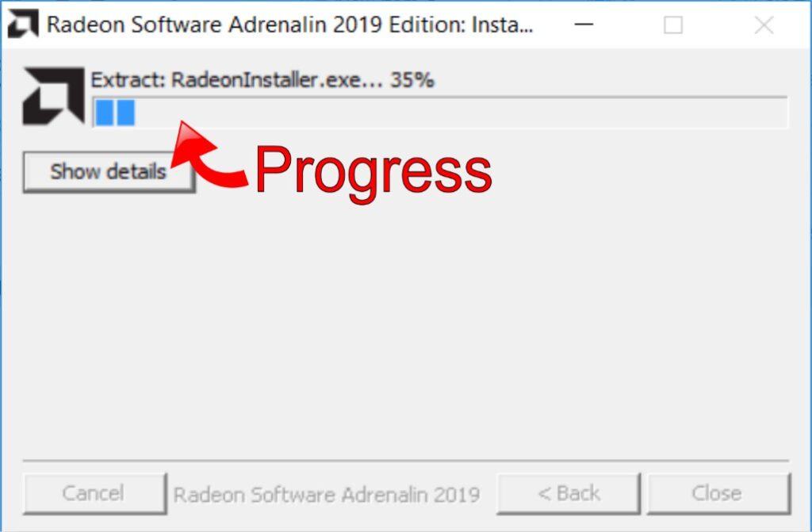Cancel the extraction with the Cancel button
The image size is (812, 532).
click(x=94, y=493)
